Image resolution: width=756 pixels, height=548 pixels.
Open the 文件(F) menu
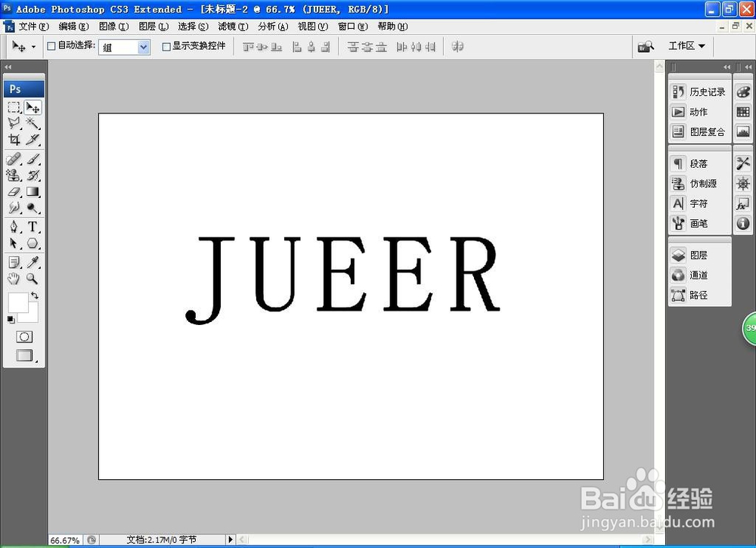(34, 26)
